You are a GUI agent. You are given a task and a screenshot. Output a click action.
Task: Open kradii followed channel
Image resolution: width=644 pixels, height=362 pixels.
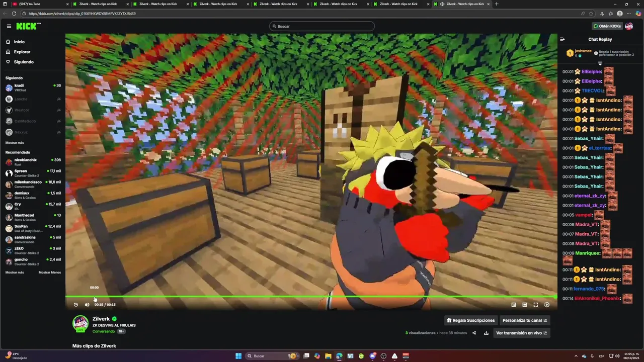coord(33,87)
